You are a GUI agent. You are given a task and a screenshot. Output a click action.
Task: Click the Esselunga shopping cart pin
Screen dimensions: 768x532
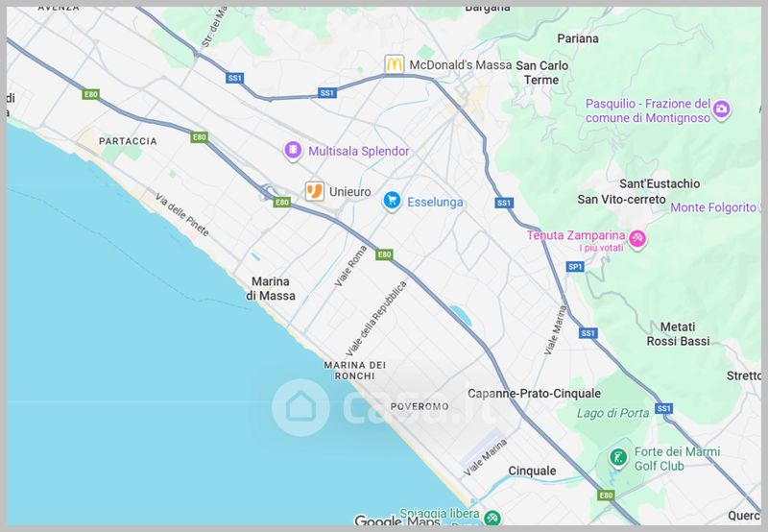click(392, 202)
